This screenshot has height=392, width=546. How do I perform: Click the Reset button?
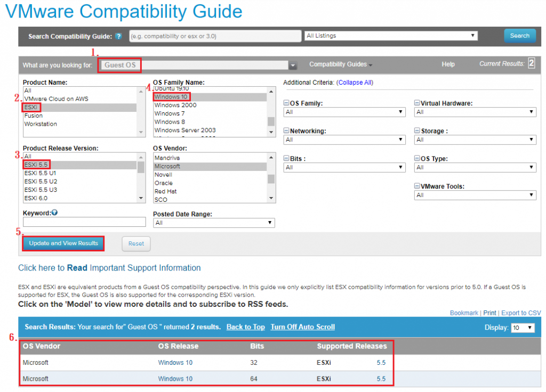pos(136,243)
